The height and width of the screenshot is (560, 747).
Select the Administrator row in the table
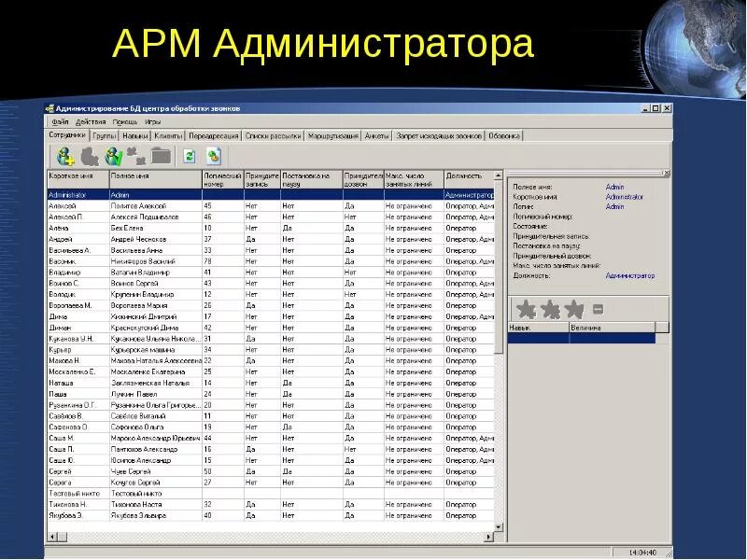pyautogui.click(x=270, y=195)
